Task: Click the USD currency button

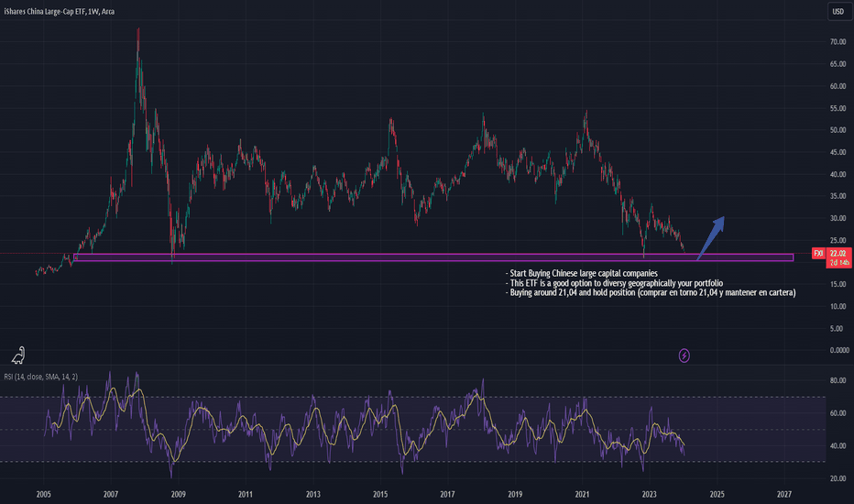Action: point(838,11)
